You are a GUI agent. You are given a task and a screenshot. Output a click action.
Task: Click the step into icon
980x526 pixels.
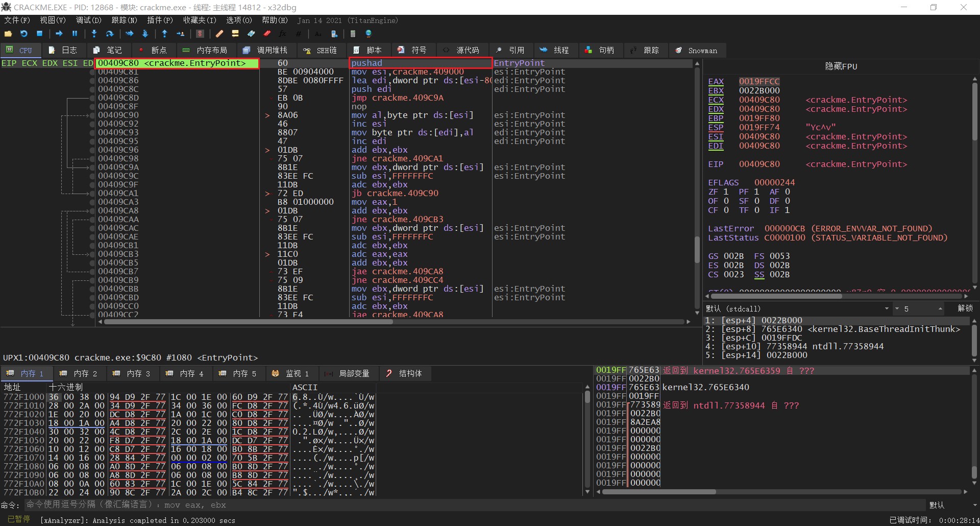point(94,34)
